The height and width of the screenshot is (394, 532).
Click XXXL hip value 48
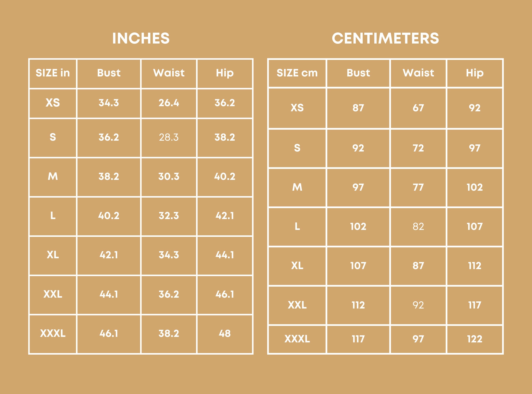pos(225,333)
